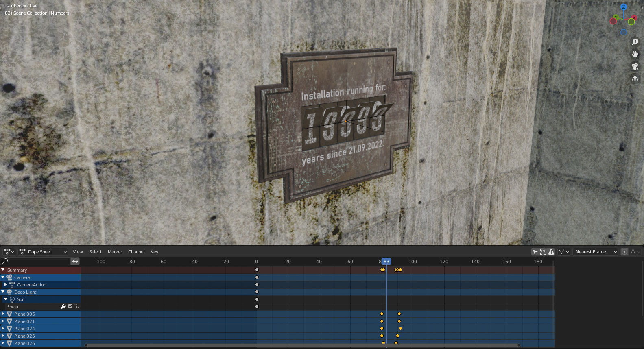Click the negative X axis gizmo circle
The height and width of the screenshot is (349, 644).
click(613, 21)
